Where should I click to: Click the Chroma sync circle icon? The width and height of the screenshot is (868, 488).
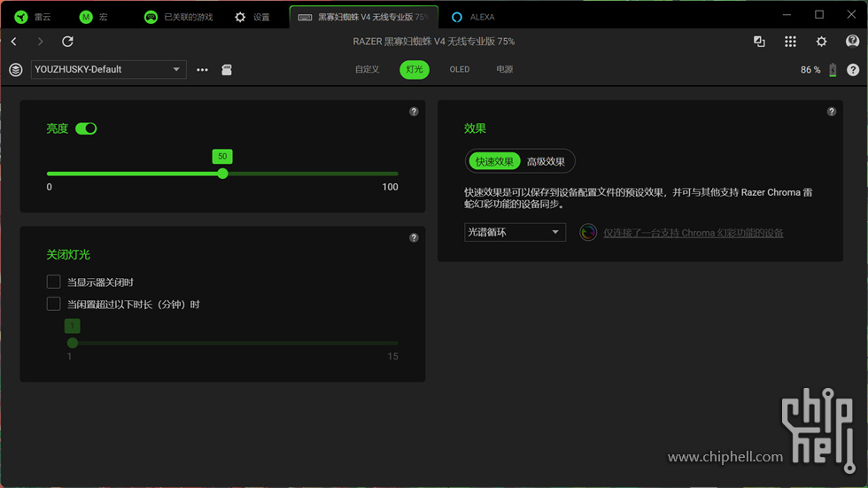coord(588,232)
